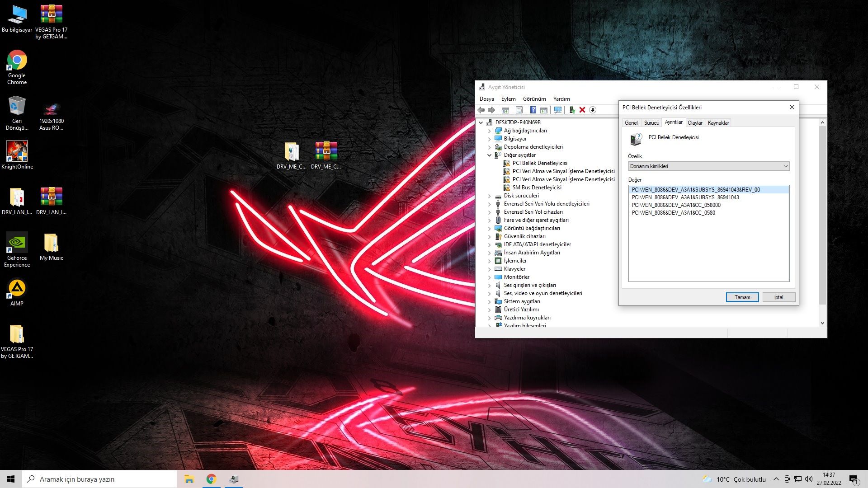Switch to the Olaylar tab

click(x=694, y=123)
